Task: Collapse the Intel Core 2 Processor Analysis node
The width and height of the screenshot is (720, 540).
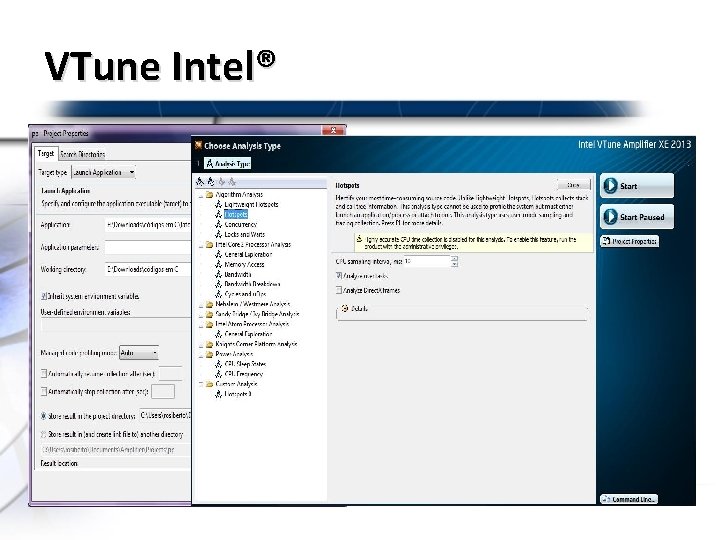Action: click(x=201, y=245)
